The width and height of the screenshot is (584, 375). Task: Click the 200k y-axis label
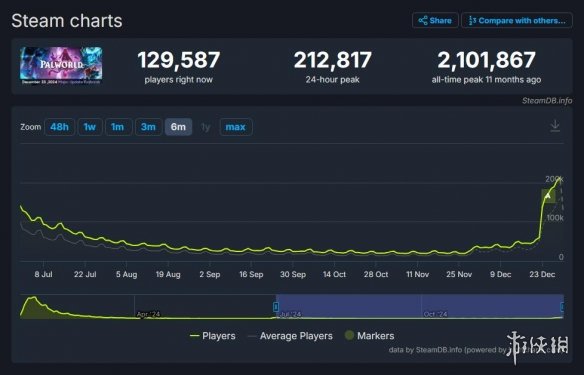(554, 179)
